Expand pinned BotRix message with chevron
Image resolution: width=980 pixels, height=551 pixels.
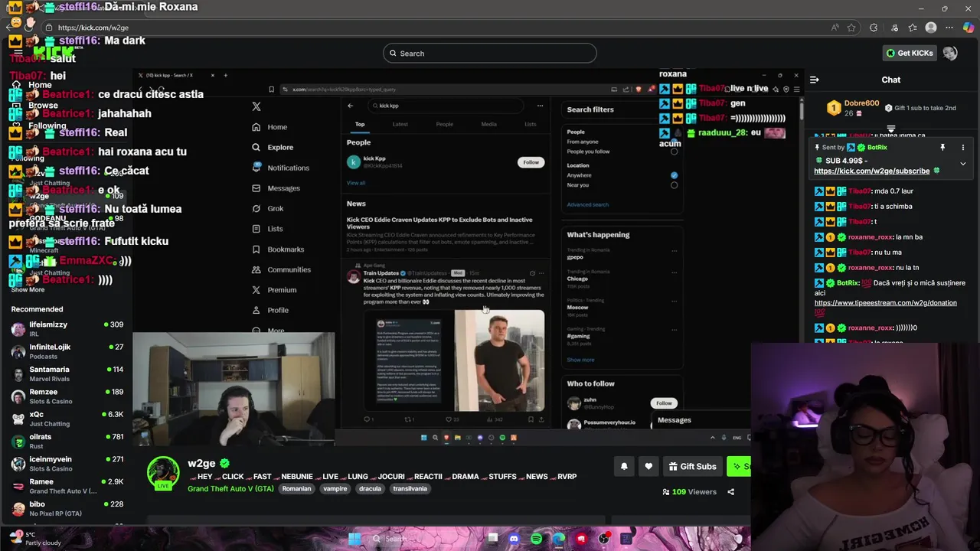click(963, 164)
